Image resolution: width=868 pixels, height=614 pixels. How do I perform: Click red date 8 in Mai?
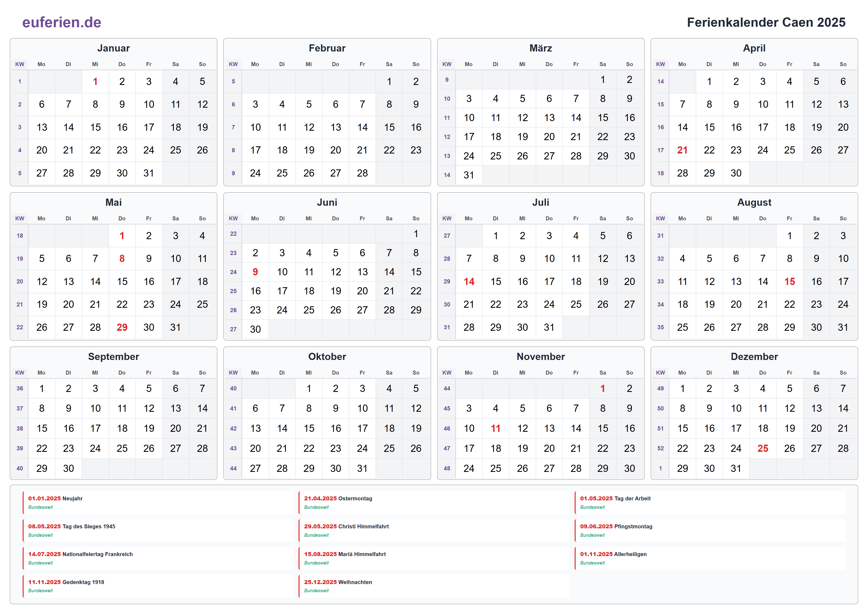tap(122, 258)
